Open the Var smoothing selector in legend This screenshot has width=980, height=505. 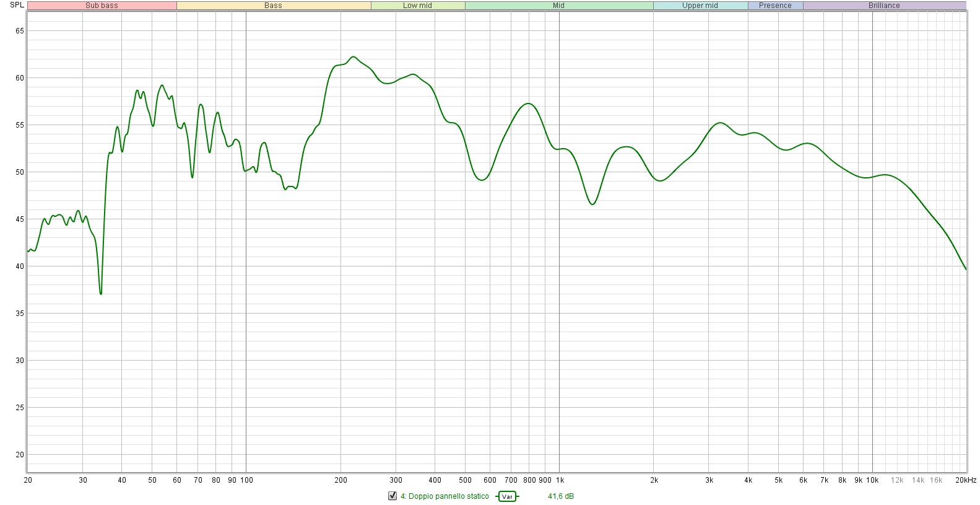point(507,496)
